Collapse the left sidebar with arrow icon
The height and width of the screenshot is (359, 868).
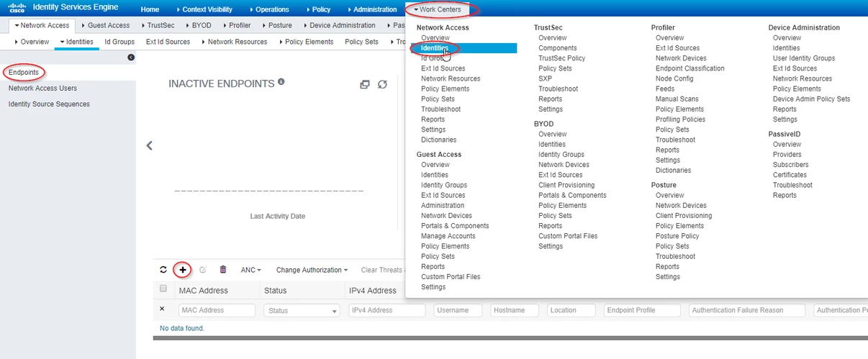point(131,57)
